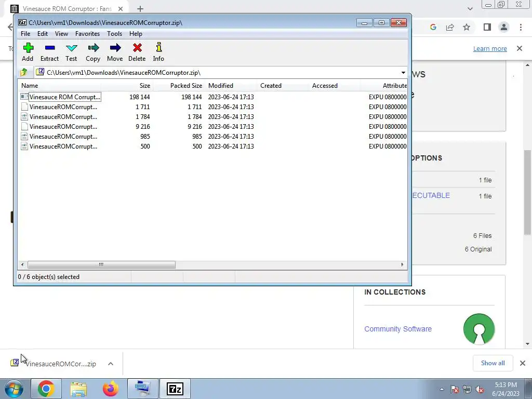532x399 pixels.
Task: Show hidden system tray icons
Action: [442, 389]
